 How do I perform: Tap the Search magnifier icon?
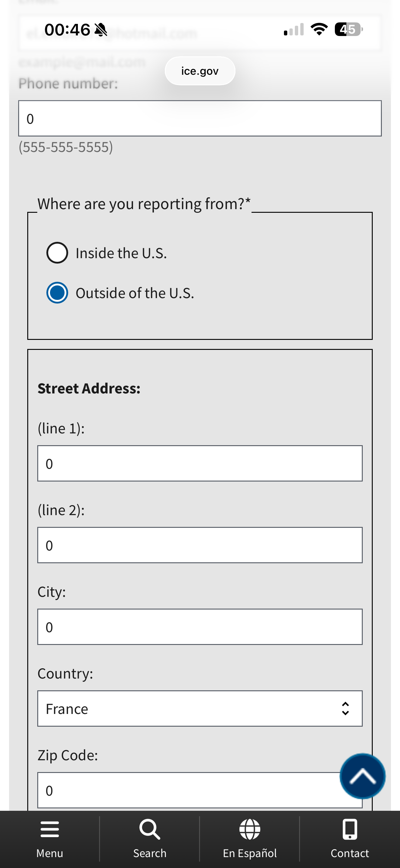point(150,830)
